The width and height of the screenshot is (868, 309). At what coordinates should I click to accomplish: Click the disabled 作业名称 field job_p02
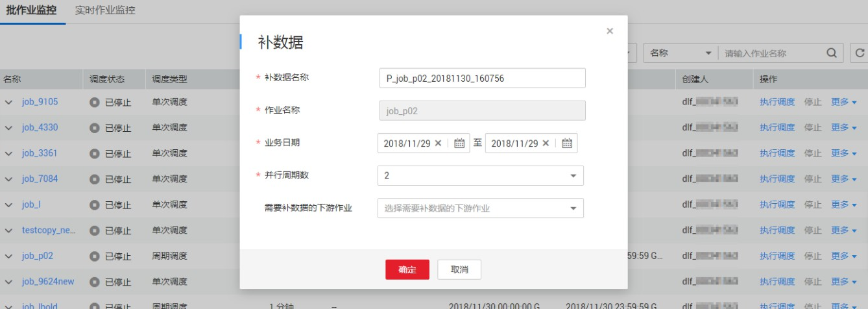click(x=482, y=110)
